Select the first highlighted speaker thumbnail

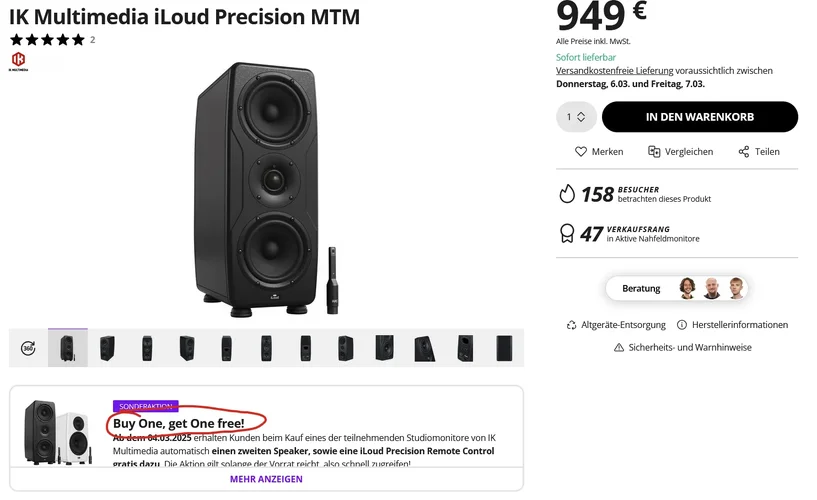point(68,348)
